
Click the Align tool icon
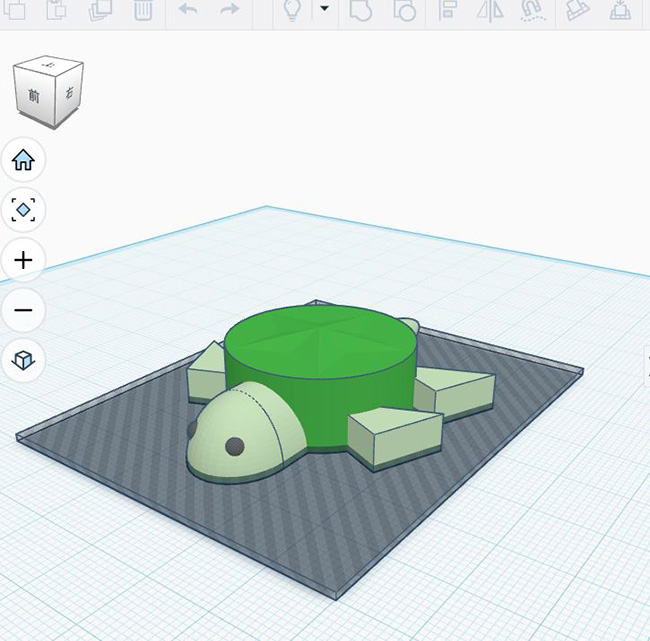[x=448, y=9]
